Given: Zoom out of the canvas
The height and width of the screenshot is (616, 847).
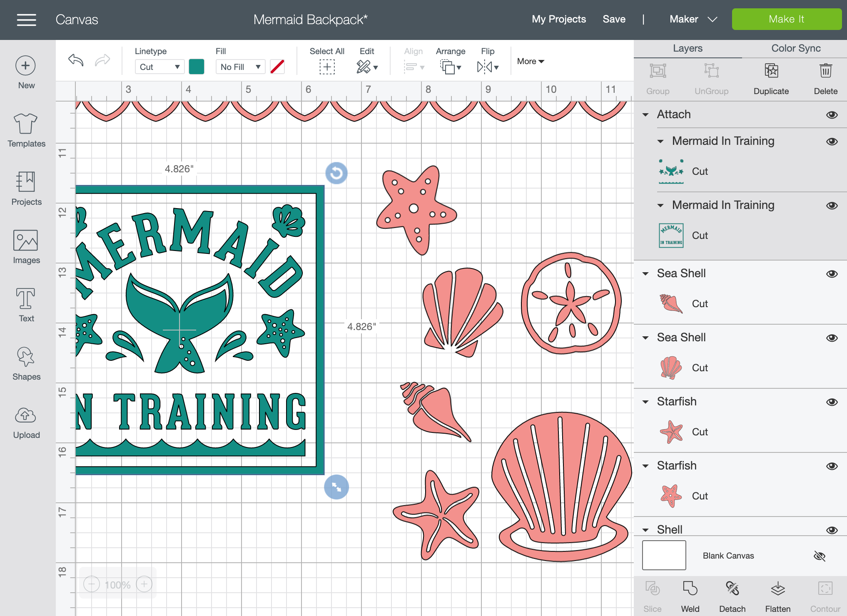Looking at the screenshot, I should point(92,584).
